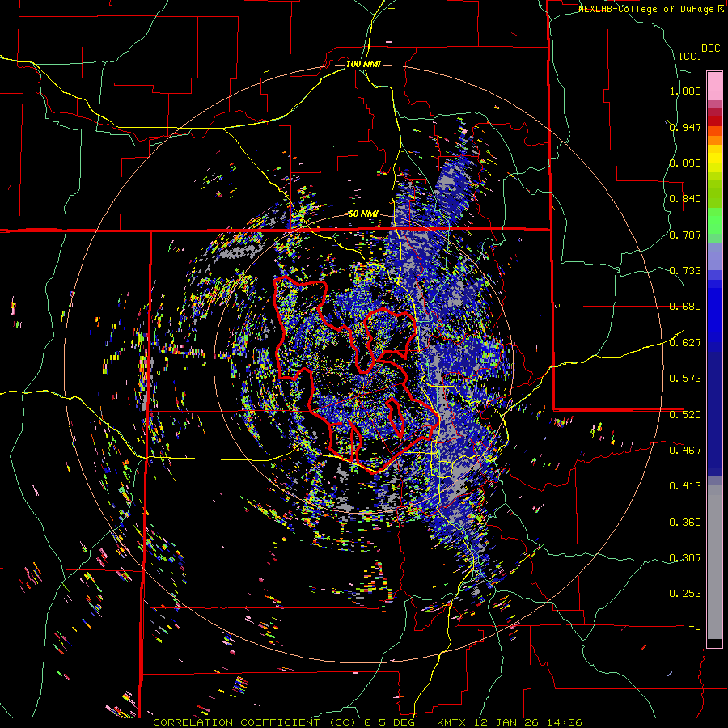Select the 0.787 scale value

tap(685, 235)
